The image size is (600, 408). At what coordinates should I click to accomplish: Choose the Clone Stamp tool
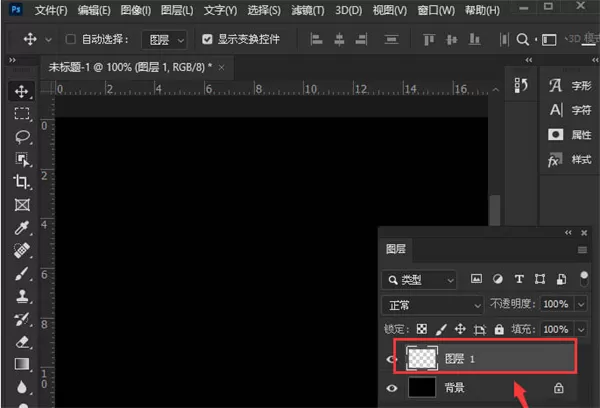[22, 296]
